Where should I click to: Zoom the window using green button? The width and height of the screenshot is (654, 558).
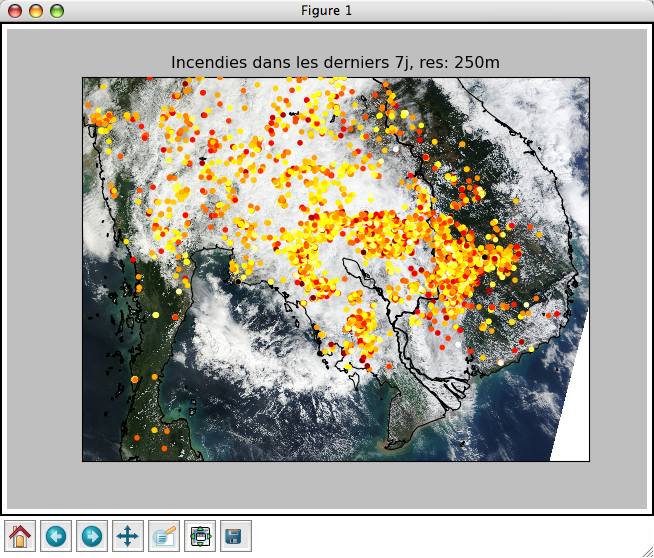point(57,11)
